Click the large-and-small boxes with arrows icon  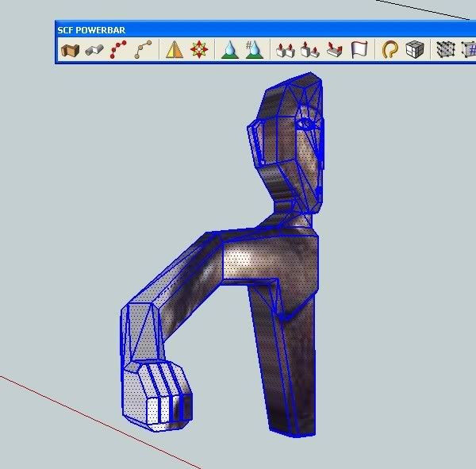(310, 49)
